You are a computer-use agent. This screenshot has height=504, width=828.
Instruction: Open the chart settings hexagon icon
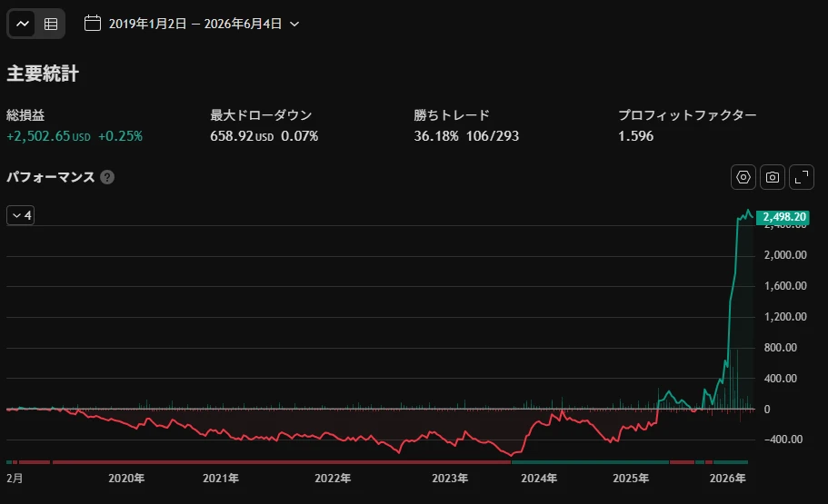click(x=743, y=177)
